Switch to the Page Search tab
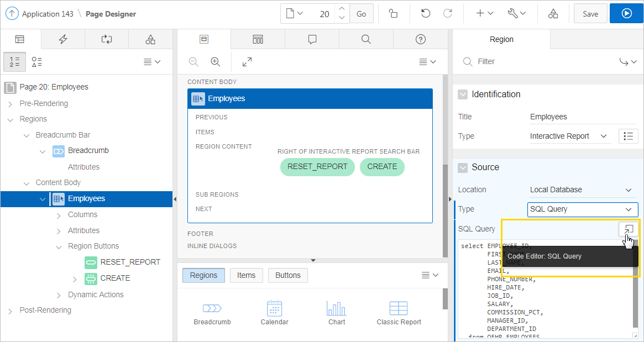 [366, 39]
